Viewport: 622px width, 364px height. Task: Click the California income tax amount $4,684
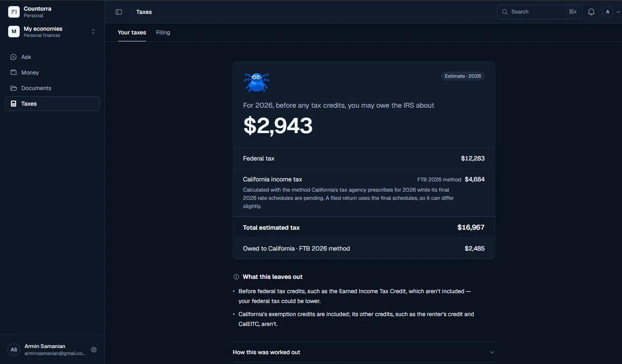[475, 179]
